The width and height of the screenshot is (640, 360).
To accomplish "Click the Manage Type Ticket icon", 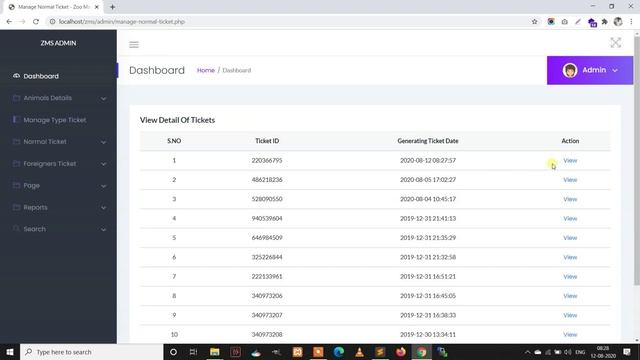I will (16, 119).
